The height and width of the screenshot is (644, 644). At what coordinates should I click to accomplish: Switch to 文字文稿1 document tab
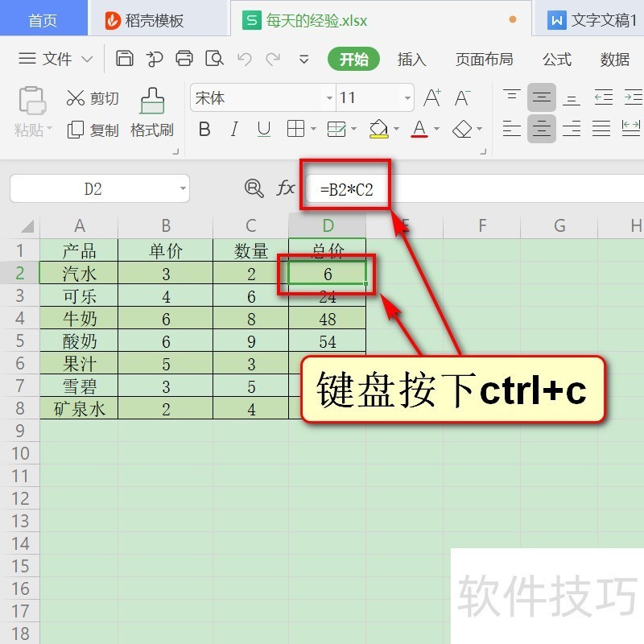(x=590, y=19)
